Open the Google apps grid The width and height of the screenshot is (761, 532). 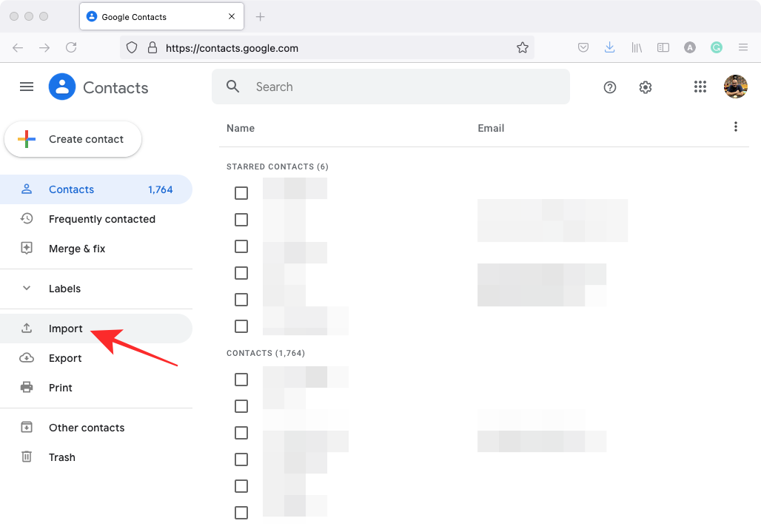click(x=700, y=87)
